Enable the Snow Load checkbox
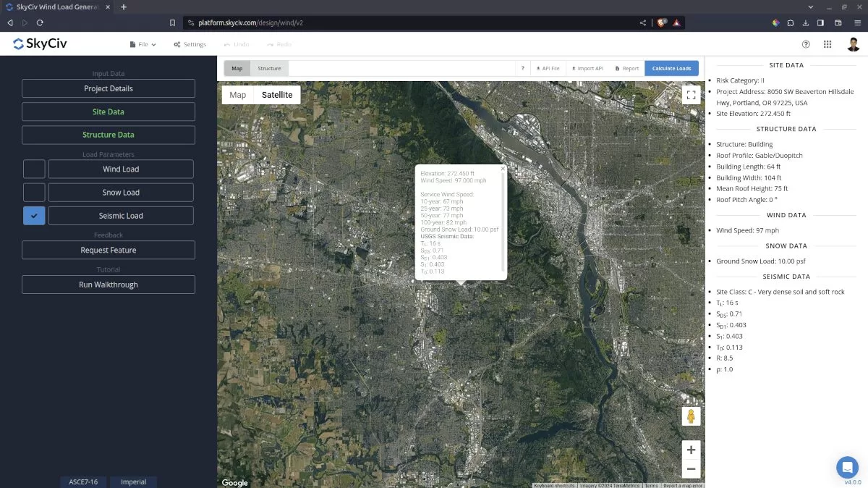 point(34,193)
